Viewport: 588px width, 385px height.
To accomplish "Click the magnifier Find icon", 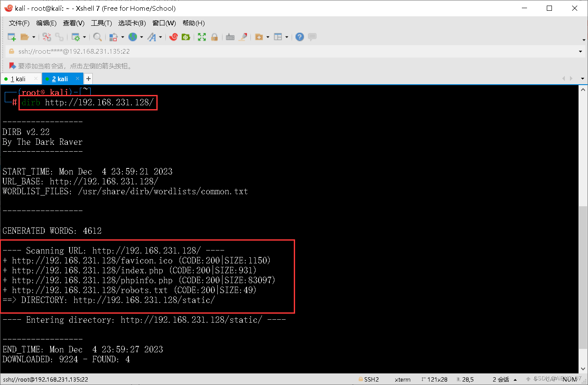I will coord(97,37).
